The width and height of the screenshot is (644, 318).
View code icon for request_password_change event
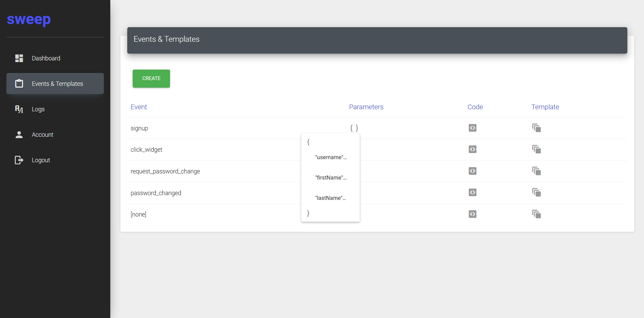tap(472, 171)
